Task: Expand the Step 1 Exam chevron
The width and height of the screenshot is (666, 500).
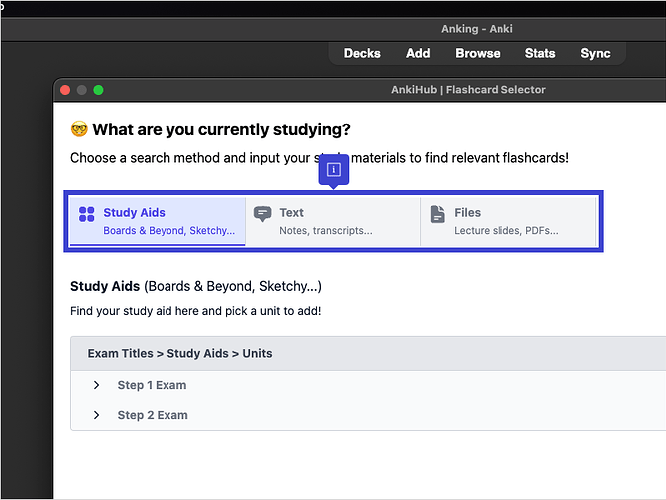Action: (x=96, y=385)
